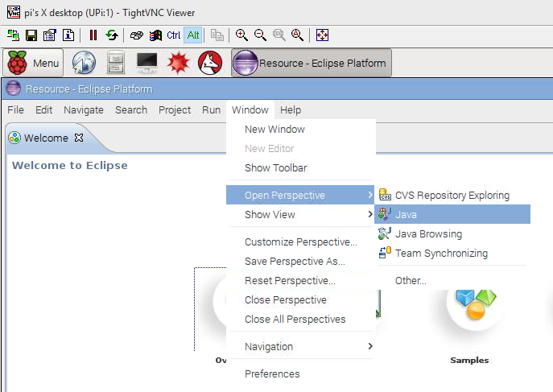
Task: Launch Mathematica red spiky icon
Action: pos(179,63)
